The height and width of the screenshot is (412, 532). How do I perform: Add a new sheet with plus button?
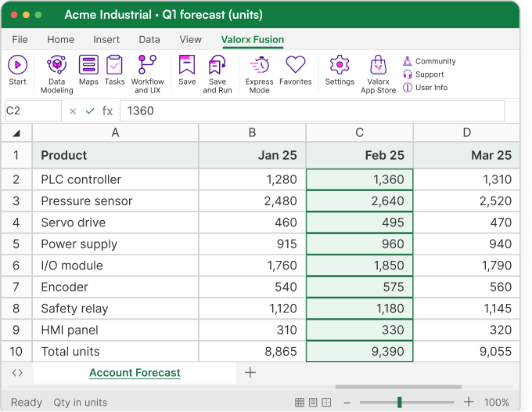250,373
